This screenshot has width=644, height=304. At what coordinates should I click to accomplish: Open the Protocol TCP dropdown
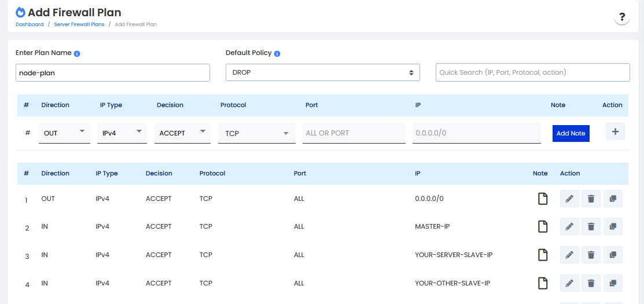(257, 133)
